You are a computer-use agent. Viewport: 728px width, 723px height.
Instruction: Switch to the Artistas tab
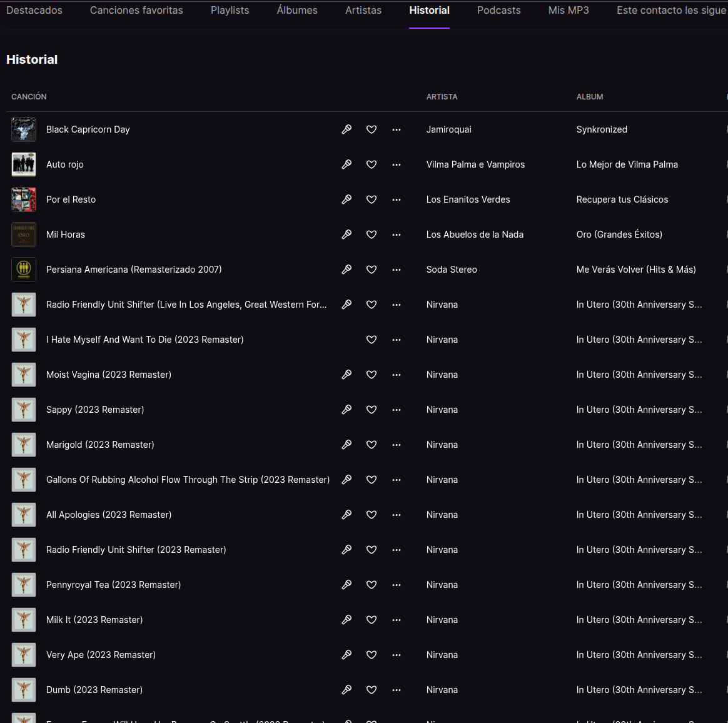363,10
